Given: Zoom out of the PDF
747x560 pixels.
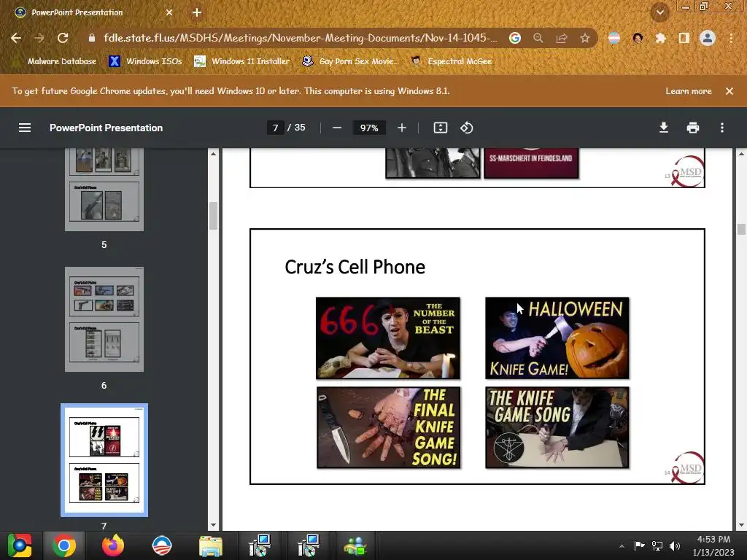Looking at the screenshot, I should [x=337, y=128].
